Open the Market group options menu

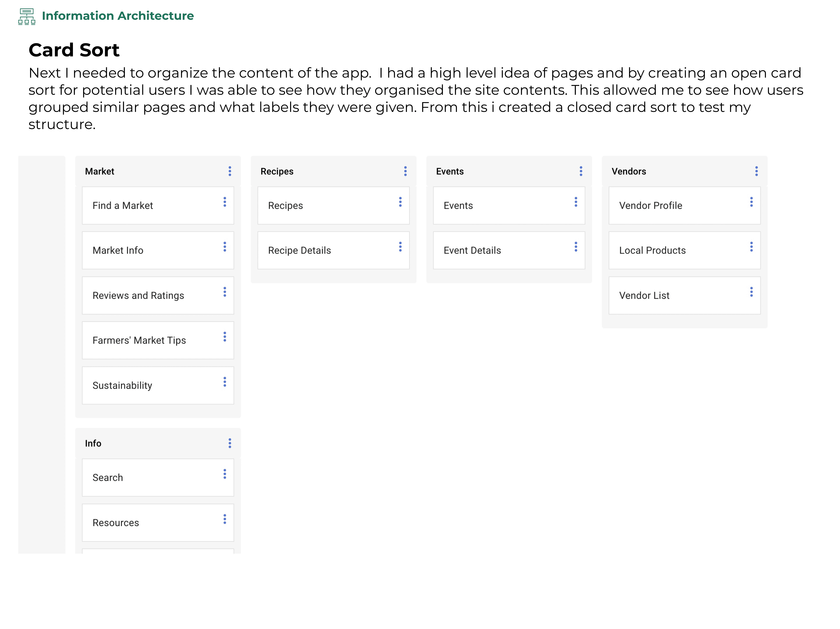230,171
